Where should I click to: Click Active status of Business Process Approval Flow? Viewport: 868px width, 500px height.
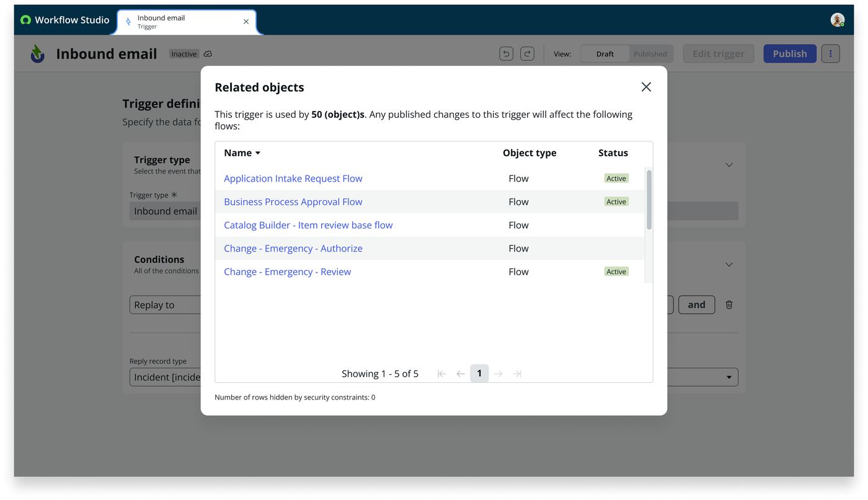pos(616,202)
